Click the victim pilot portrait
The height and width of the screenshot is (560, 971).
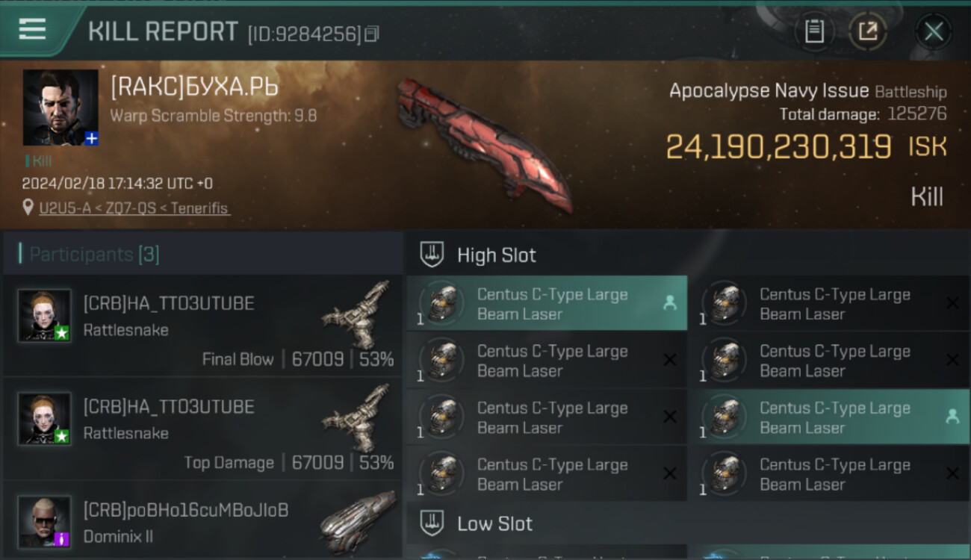(61, 108)
